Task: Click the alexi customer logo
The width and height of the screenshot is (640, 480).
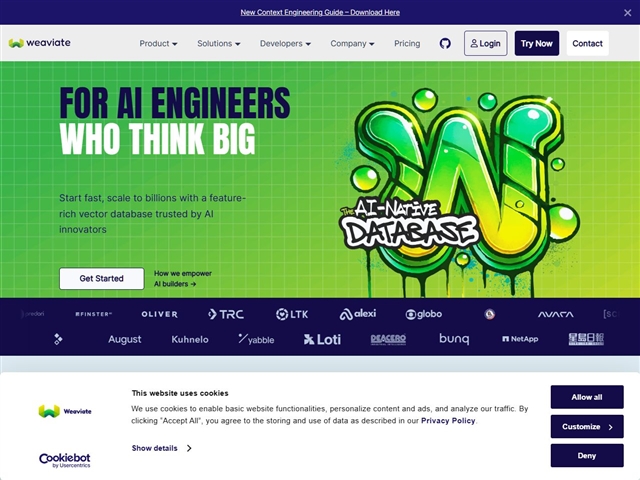Action: (x=358, y=314)
